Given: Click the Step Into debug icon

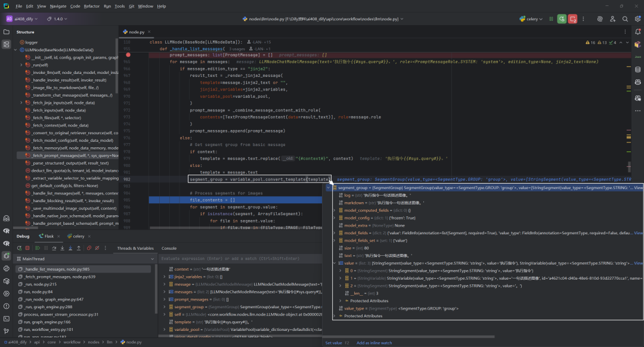Looking at the screenshot, I should point(63,248).
